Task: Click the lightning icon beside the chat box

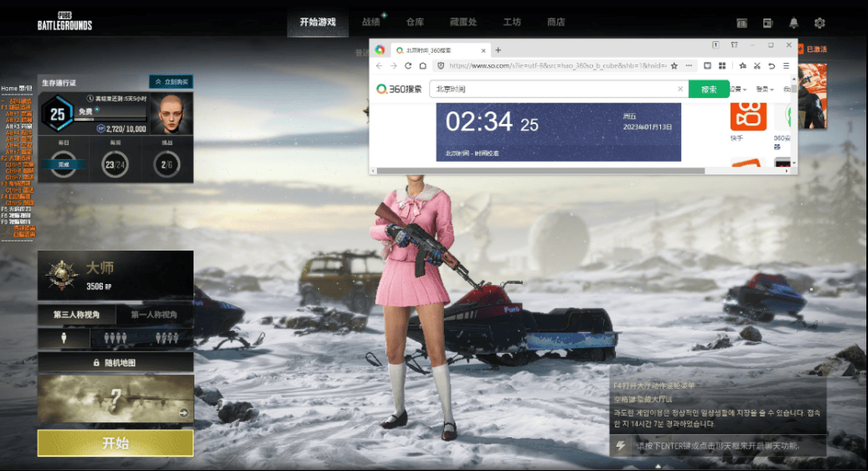Action: 621,446
